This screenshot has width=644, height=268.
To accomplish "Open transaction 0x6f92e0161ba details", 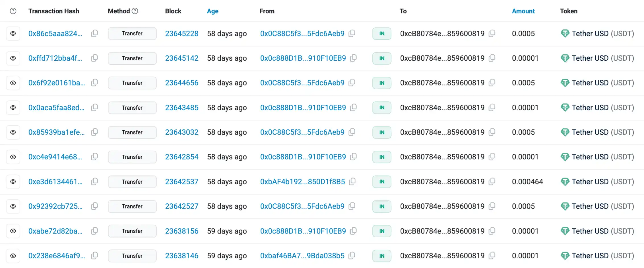I will (x=57, y=83).
